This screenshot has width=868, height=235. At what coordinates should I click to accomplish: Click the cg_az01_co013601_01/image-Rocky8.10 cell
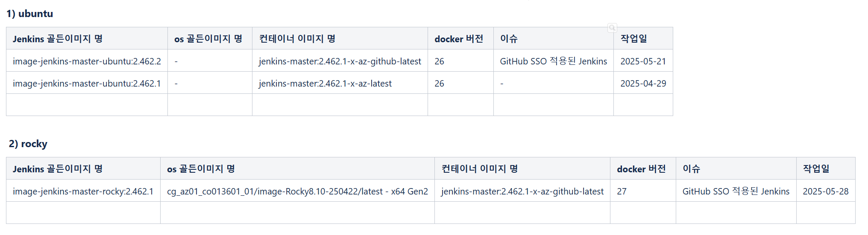pyautogui.click(x=297, y=191)
